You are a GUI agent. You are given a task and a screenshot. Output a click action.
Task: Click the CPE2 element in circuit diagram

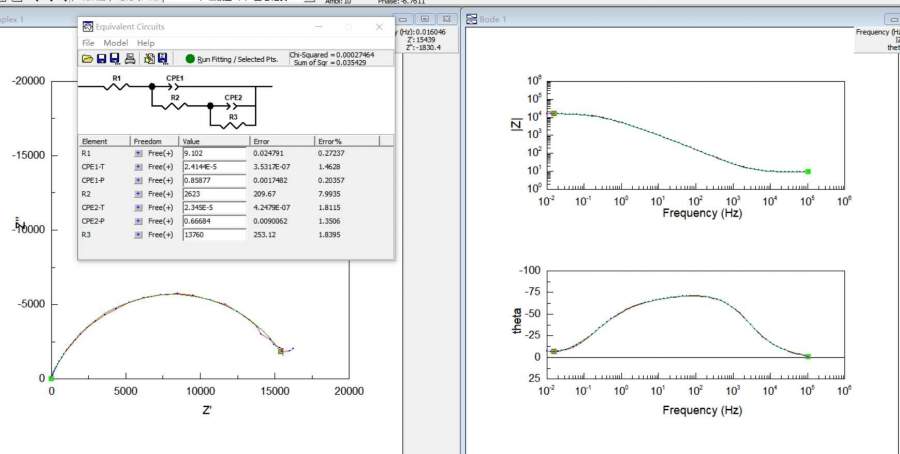coord(233,105)
